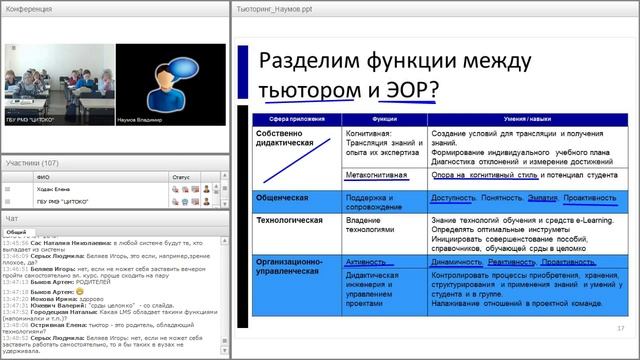Click first status icon in ГБУ РМЭ "ЦИТОКО" row

(175, 202)
